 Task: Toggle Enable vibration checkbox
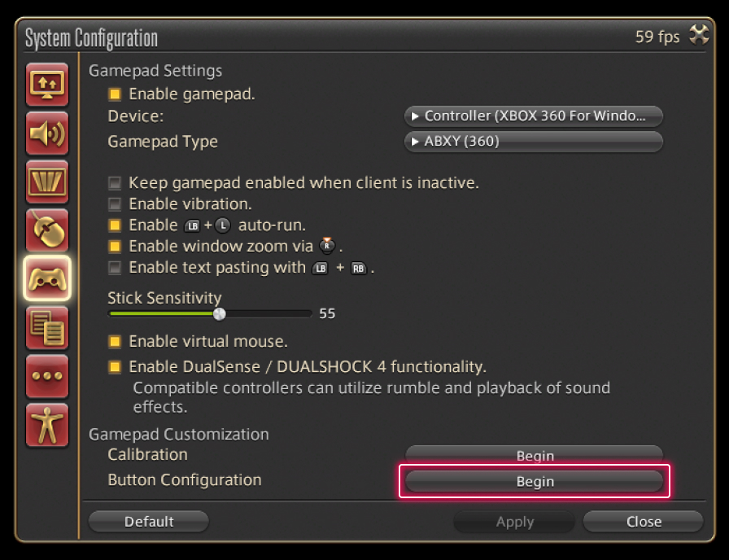pos(115,204)
